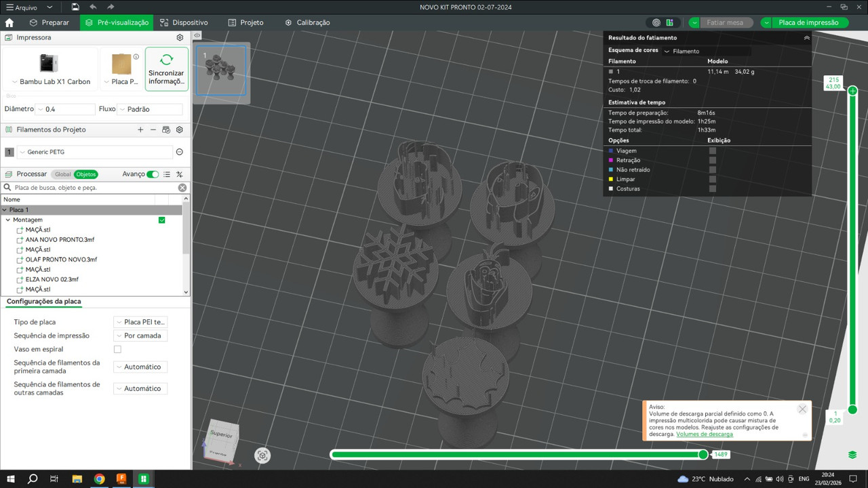Open Filamentos do Projeto settings gear
Screen dimensions: 868x488
click(x=180, y=129)
